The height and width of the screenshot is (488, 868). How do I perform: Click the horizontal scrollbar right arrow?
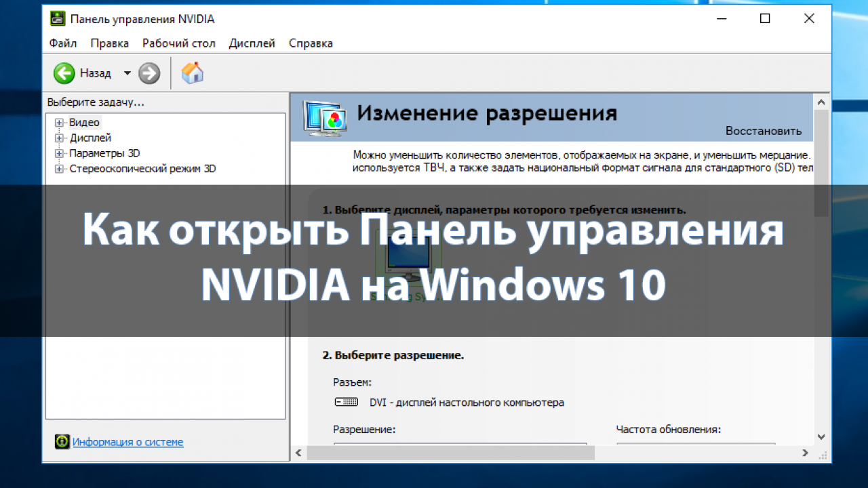point(805,452)
